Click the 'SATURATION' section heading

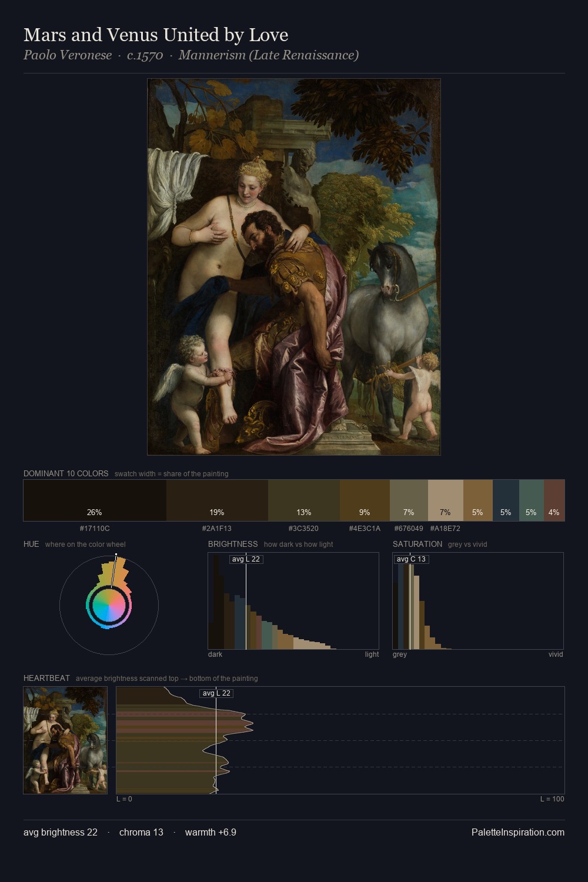point(417,544)
